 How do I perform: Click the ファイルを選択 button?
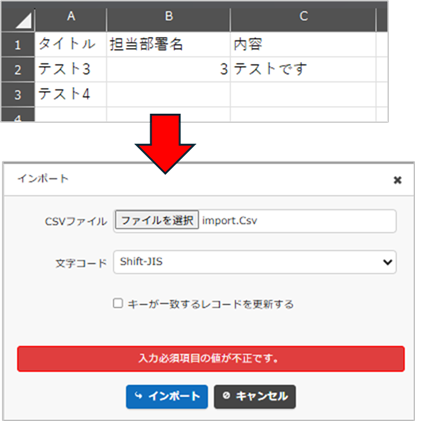pyautogui.click(x=157, y=220)
